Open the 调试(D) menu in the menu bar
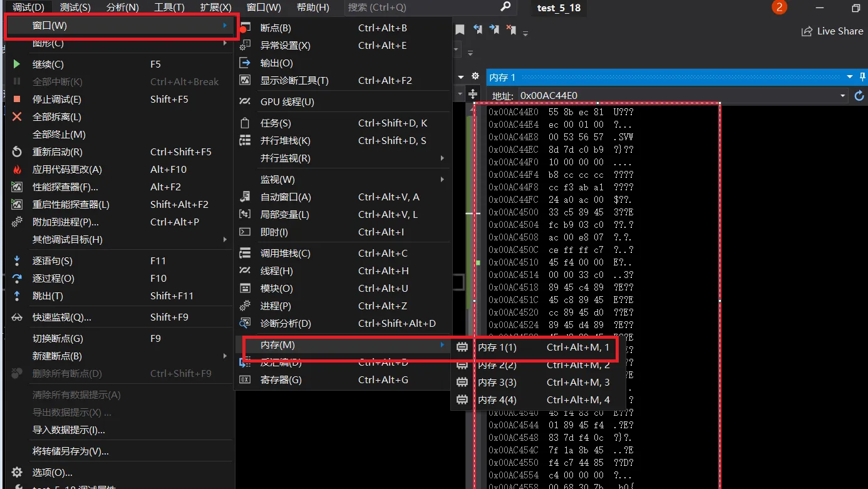868x489 pixels. (29, 8)
